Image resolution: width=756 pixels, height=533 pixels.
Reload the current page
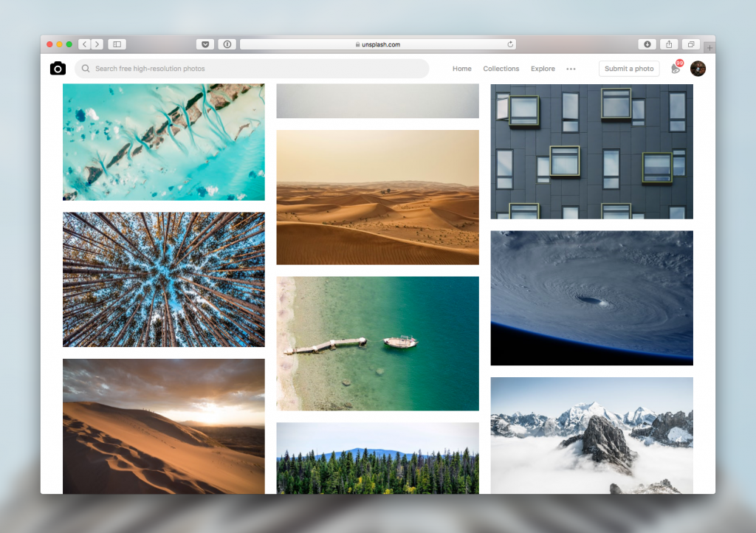pyautogui.click(x=509, y=44)
